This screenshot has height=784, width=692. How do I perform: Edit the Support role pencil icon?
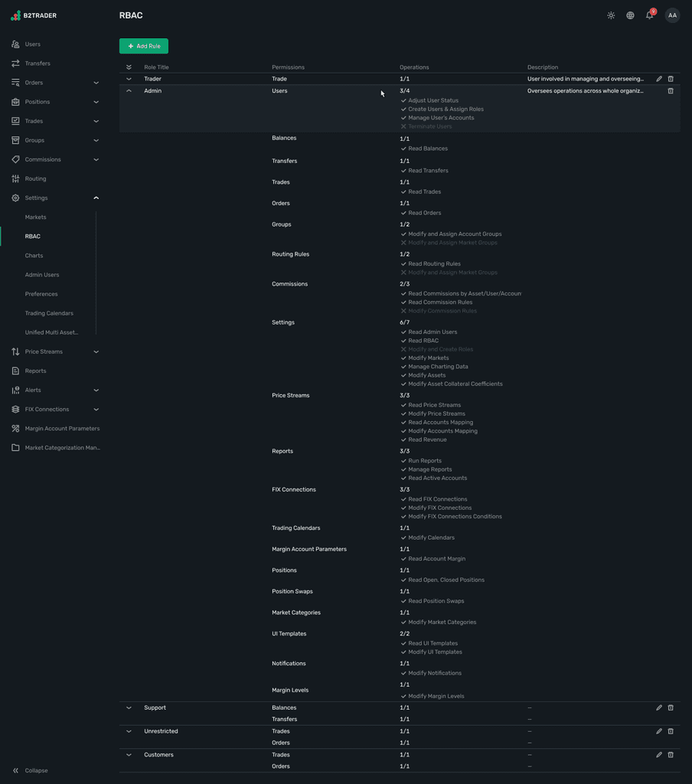pyautogui.click(x=659, y=707)
